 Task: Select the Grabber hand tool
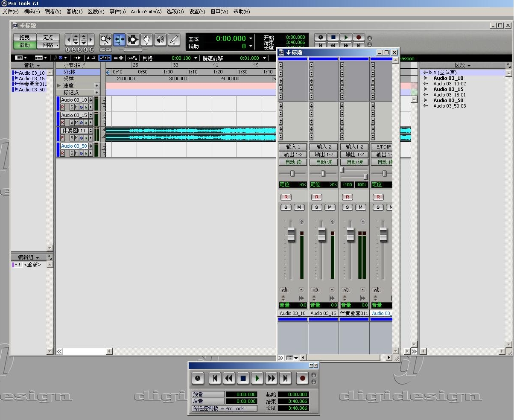(146, 40)
